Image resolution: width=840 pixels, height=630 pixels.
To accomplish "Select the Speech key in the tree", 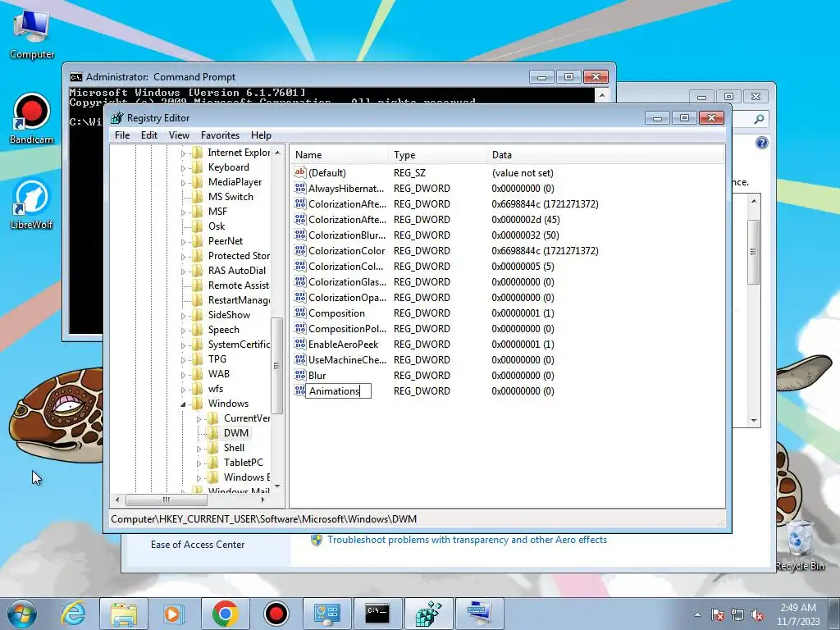I will click(x=223, y=330).
